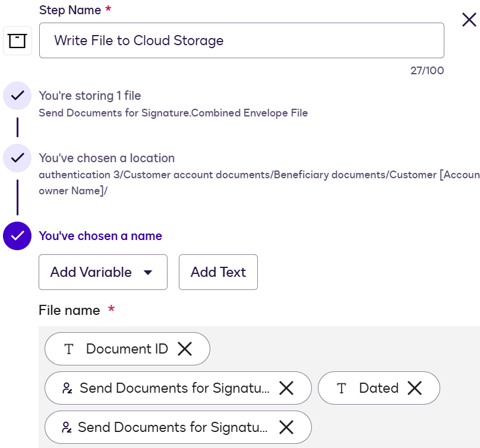Open the storing 1 file step checkmark
The width and height of the screenshot is (480, 448).
coord(17,96)
